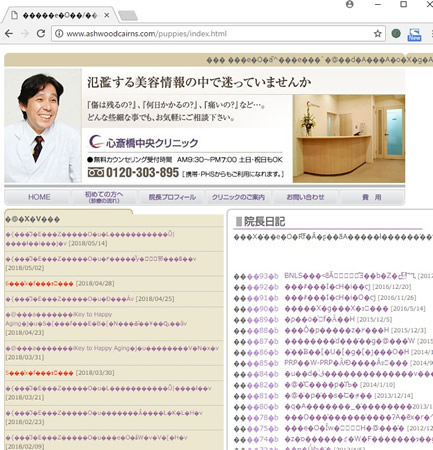Open the news item dated 2018/03/21
433x450 pixels.
pyautogui.click(x=108, y=393)
